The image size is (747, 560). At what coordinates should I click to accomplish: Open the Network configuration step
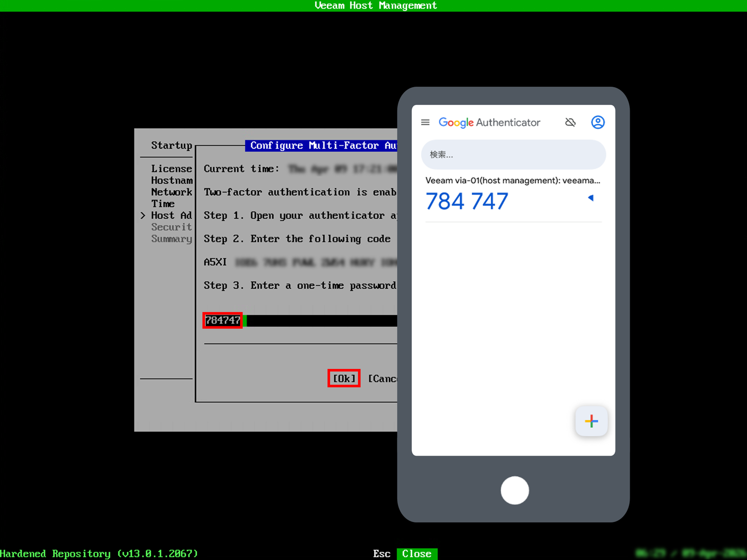(x=171, y=192)
